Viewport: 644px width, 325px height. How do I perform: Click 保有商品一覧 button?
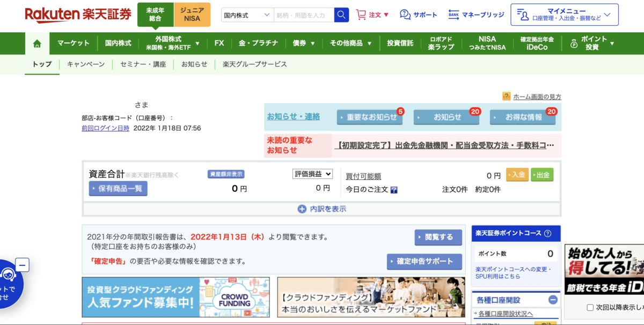tap(118, 189)
